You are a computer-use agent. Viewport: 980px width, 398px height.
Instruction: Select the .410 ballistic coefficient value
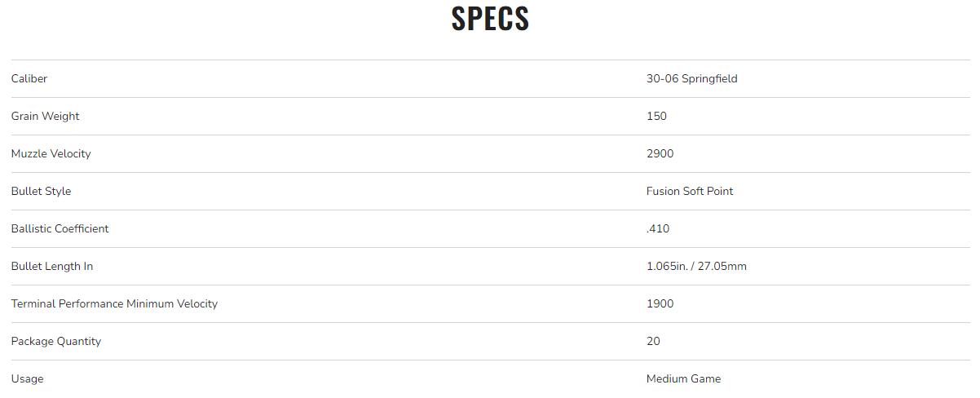tap(657, 229)
